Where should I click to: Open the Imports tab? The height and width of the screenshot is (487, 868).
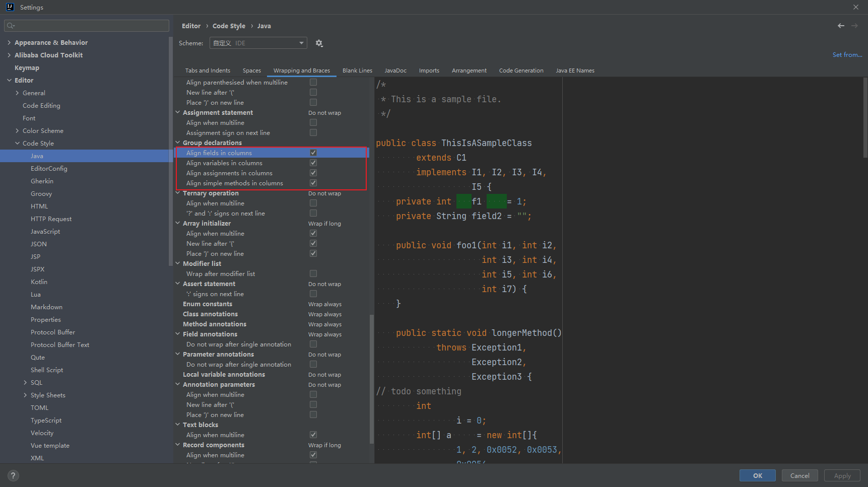pyautogui.click(x=429, y=71)
